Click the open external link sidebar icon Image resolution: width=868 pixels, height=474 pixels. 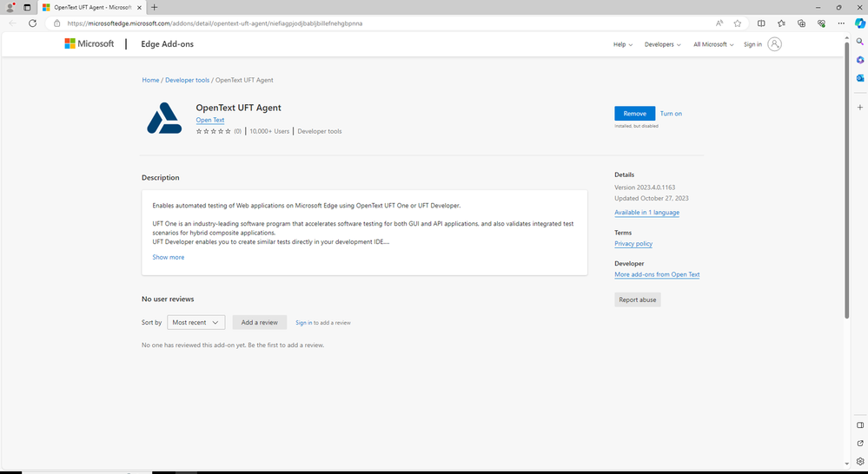859,443
